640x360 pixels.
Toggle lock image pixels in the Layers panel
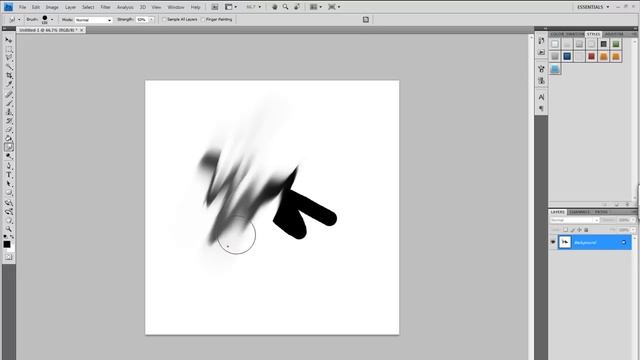coord(573,230)
